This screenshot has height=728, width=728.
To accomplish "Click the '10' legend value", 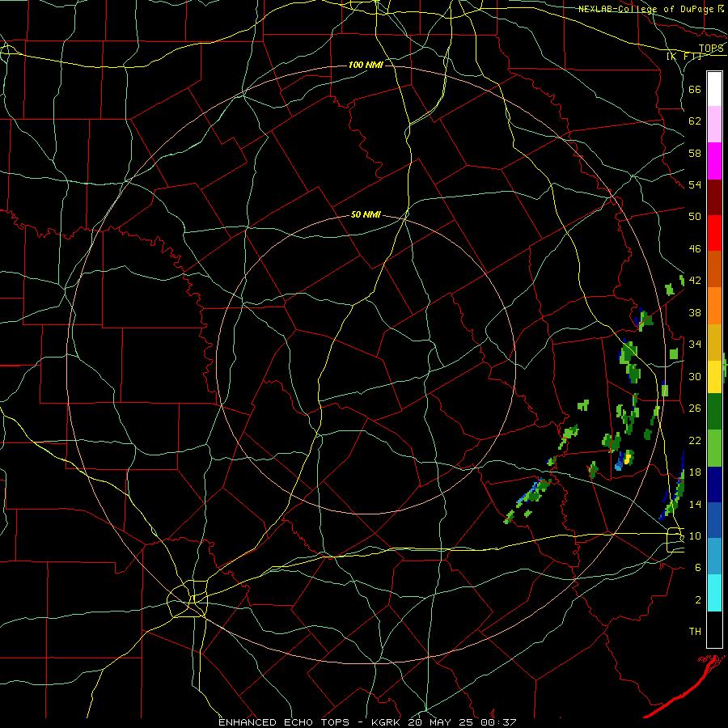I will (x=695, y=536).
